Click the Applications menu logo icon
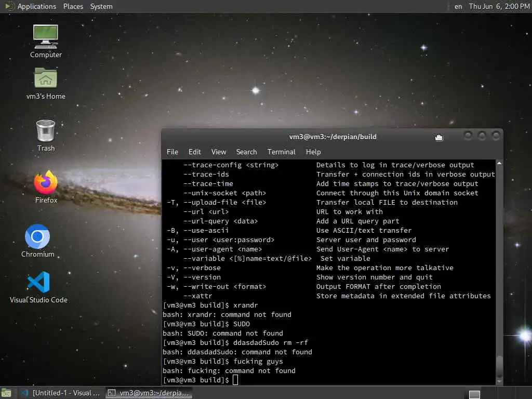This screenshot has width=532, height=399. 9,6
